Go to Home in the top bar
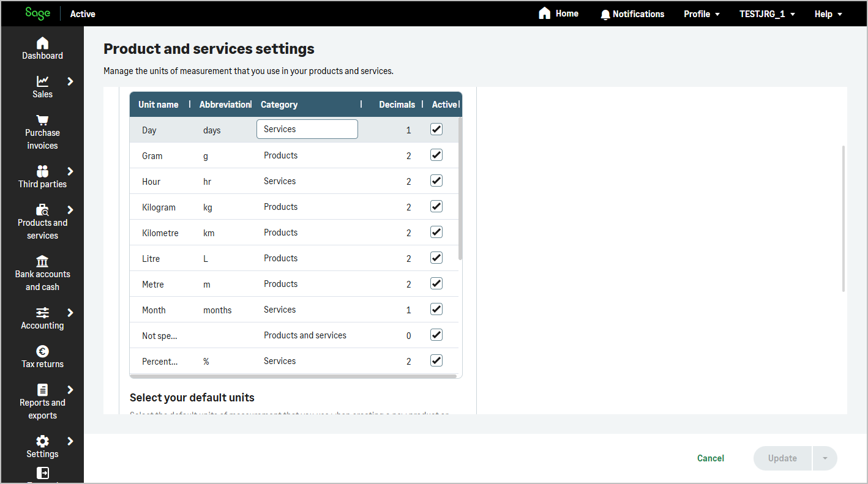868x484 pixels. (558, 13)
